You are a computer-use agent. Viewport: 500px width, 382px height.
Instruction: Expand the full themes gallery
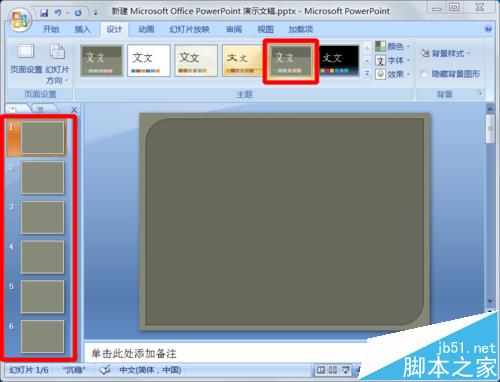pos(367,73)
